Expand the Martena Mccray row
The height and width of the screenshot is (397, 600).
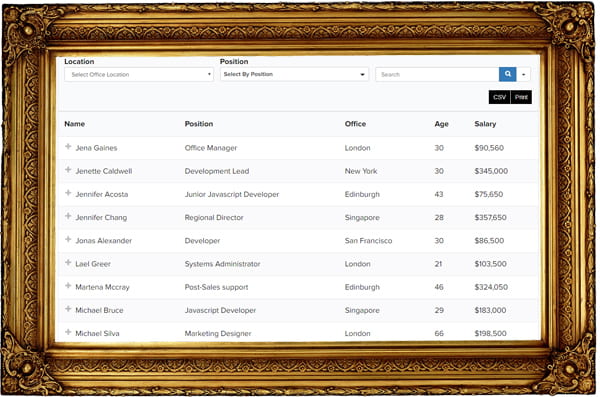pos(68,286)
